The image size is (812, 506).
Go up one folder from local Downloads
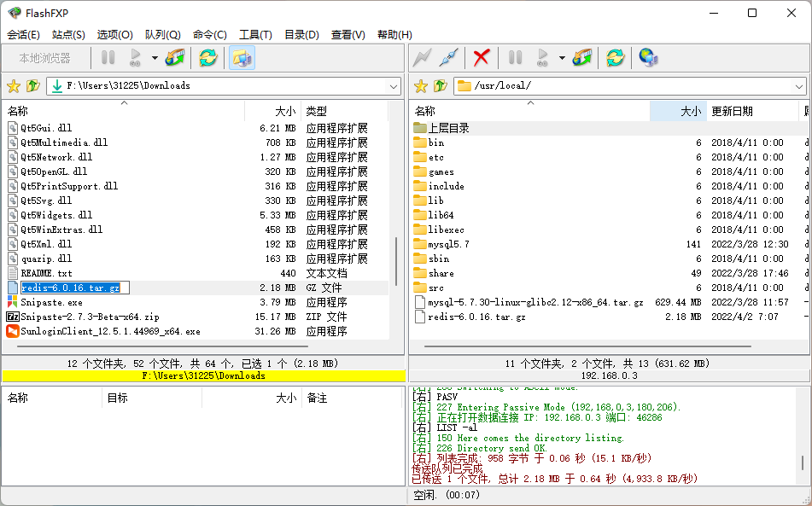tap(33, 86)
